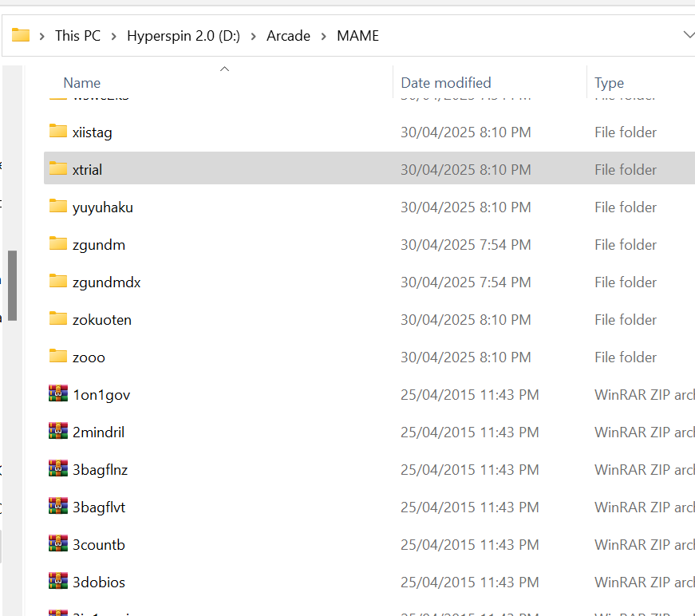Click the xiistag folder icon

tap(58, 131)
